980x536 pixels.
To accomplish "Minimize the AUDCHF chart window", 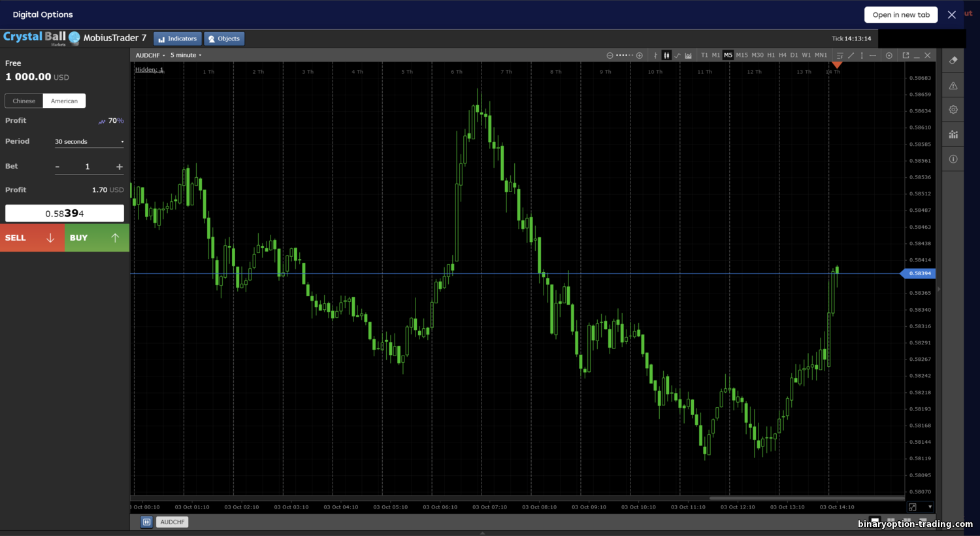I will [917, 56].
